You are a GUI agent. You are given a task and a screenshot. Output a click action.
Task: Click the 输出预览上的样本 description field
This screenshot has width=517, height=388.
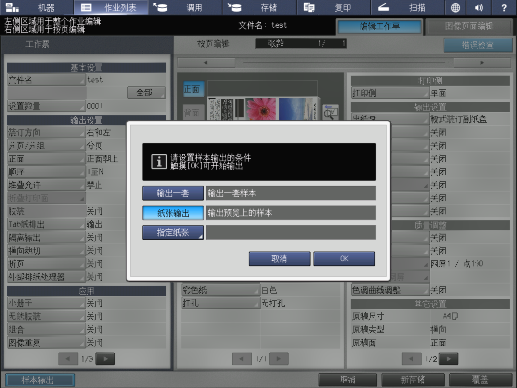[x=291, y=213]
